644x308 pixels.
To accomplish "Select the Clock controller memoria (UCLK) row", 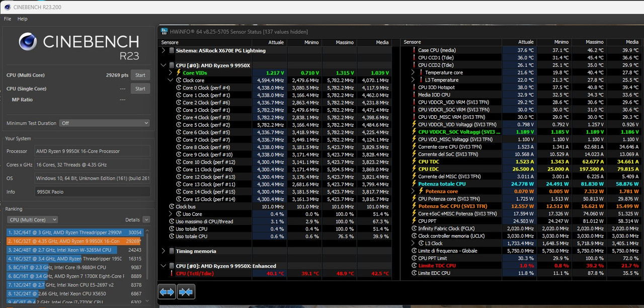I will [521, 236].
